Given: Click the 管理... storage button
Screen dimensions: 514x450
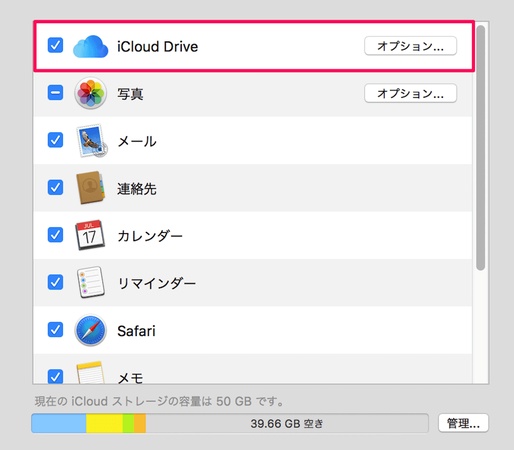Looking at the screenshot, I should [463, 423].
